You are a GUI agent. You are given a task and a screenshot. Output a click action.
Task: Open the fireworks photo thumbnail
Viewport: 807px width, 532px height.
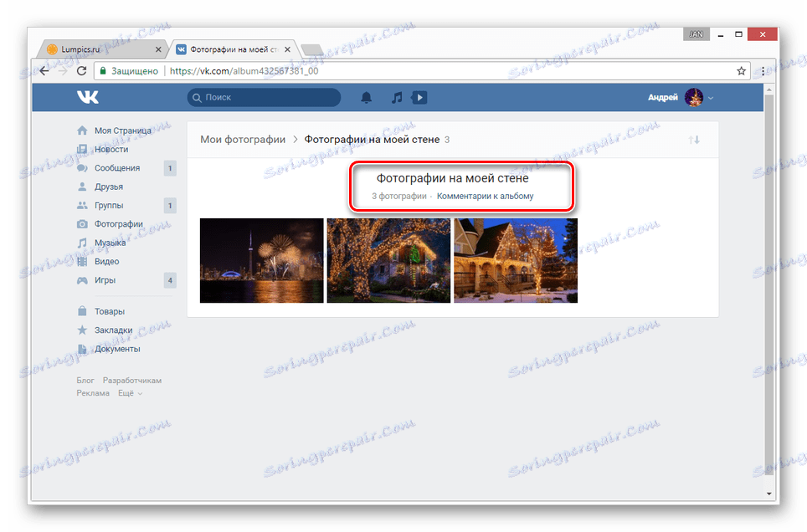coord(261,260)
